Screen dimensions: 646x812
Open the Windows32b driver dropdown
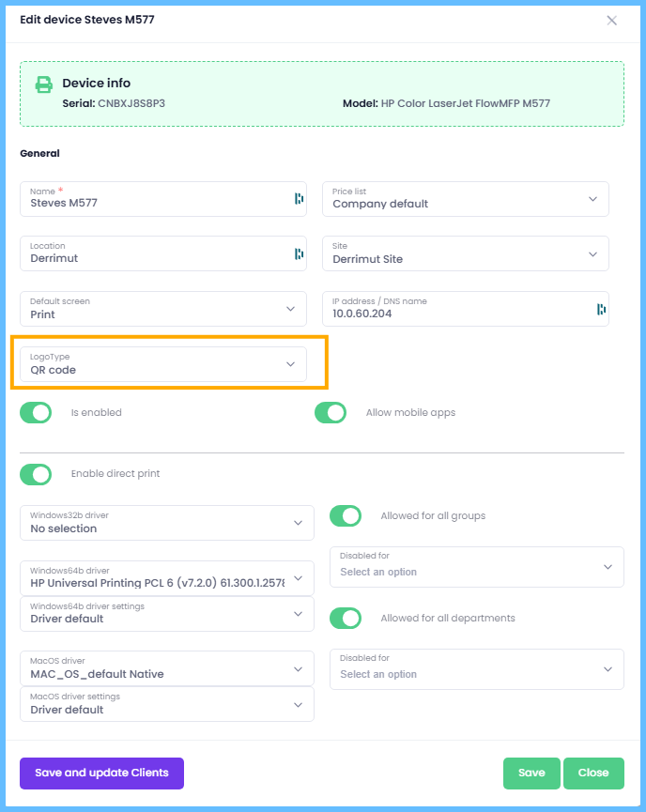coord(167,523)
